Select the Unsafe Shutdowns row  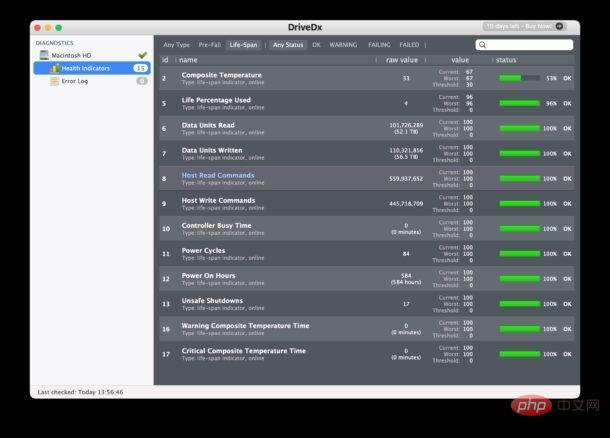tap(366, 304)
